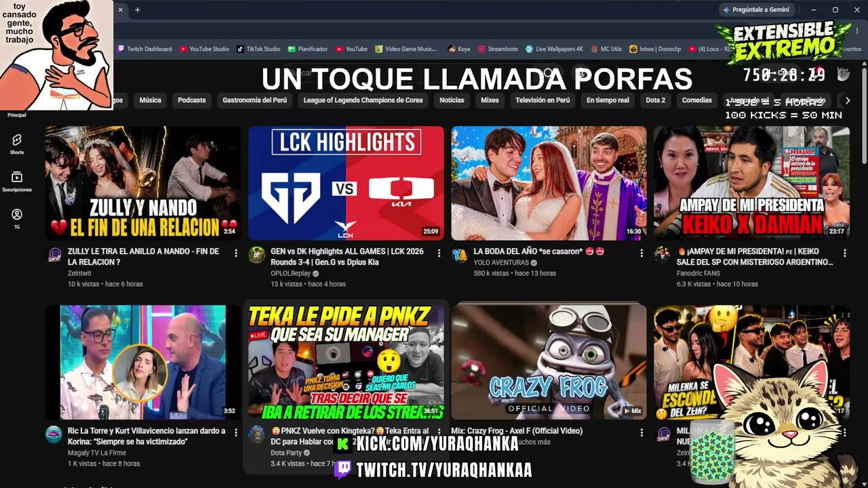Play the Ric La Torre Magaly TV thumbnail

pos(143,362)
